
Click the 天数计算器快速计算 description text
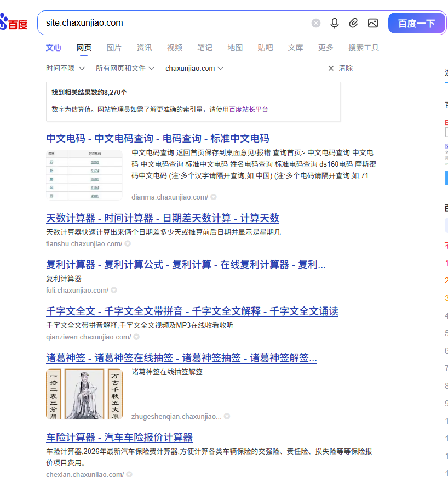pyautogui.click(x=163, y=232)
